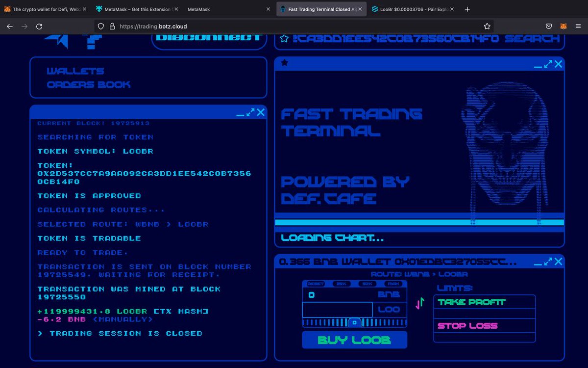Click the padlock site security icon
The image size is (588, 368).
coord(112,26)
